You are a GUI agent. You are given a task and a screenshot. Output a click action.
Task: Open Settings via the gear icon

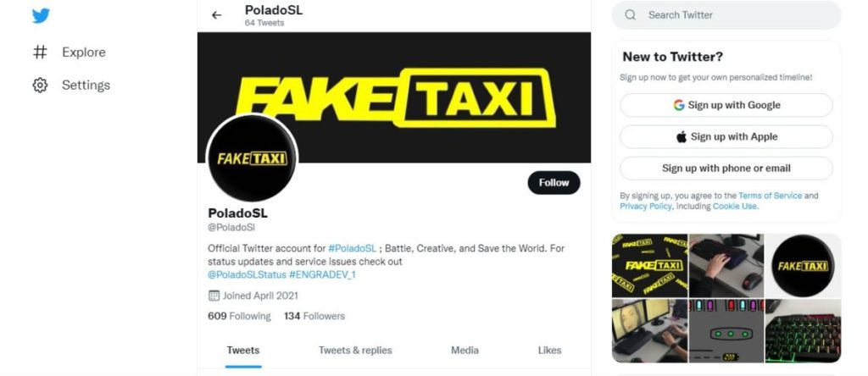click(40, 86)
